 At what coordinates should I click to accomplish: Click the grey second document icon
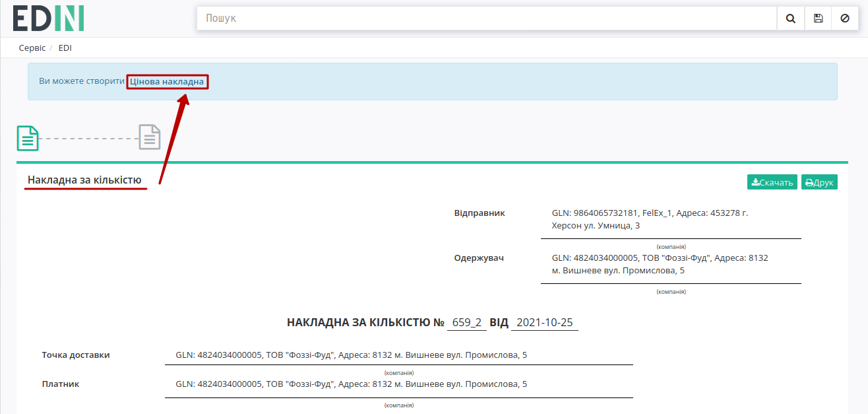click(150, 137)
